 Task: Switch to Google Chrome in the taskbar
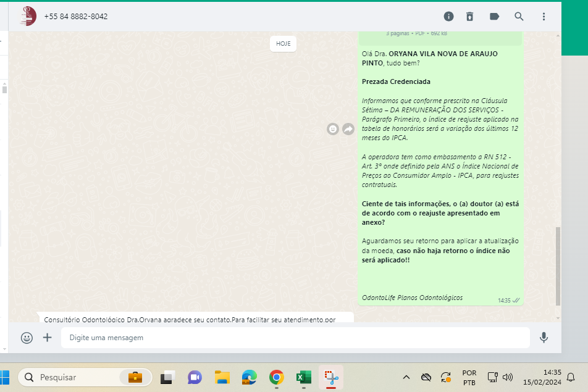tap(276, 377)
